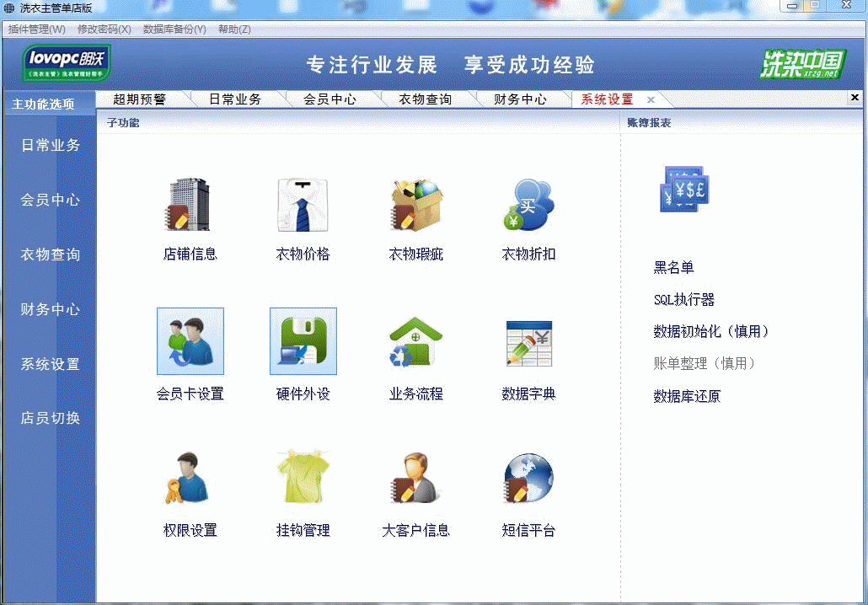
Task: Open the 数据库备份(Y) menu
Action: 174,29
